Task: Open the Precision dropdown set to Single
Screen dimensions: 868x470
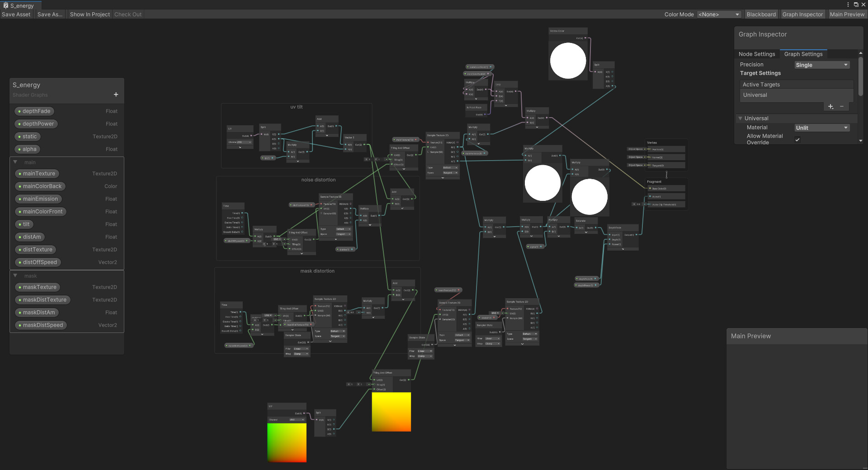Action: coord(822,65)
